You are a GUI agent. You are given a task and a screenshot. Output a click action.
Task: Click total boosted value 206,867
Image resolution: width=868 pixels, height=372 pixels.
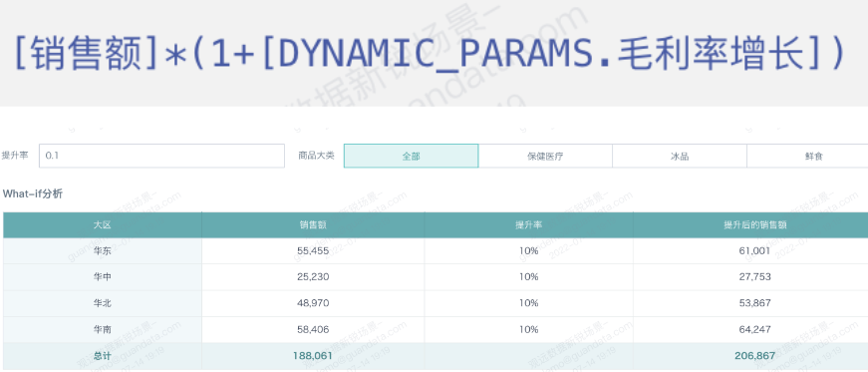(x=754, y=356)
